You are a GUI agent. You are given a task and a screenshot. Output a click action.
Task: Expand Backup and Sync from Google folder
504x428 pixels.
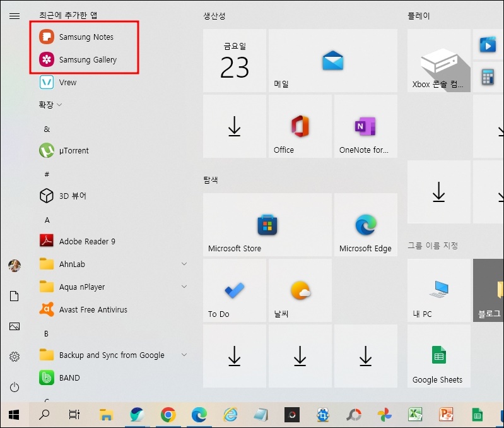[x=184, y=355]
